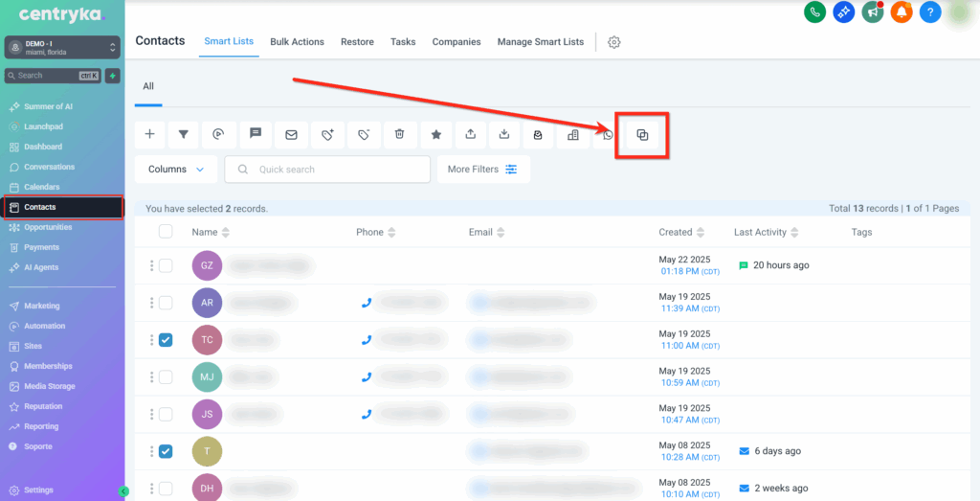
Task: Open the send email envelope icon
Action: [x=291, y=135]
